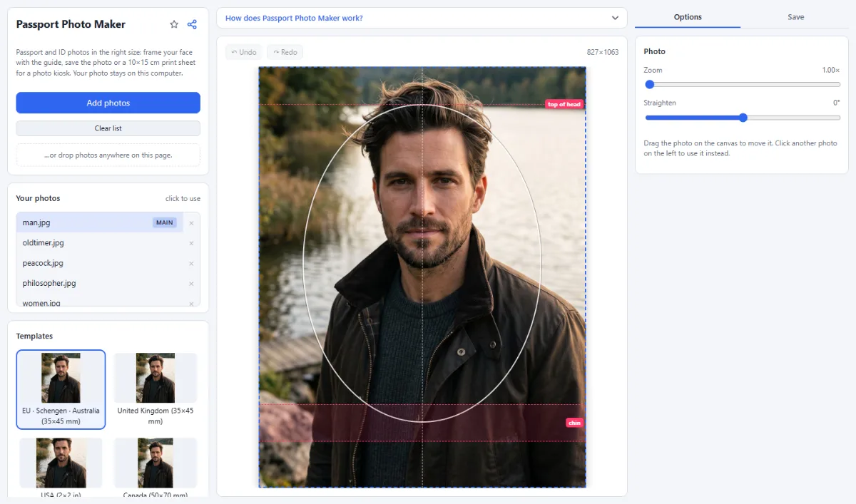Click the Add photos button

click(x=108, y=103)
